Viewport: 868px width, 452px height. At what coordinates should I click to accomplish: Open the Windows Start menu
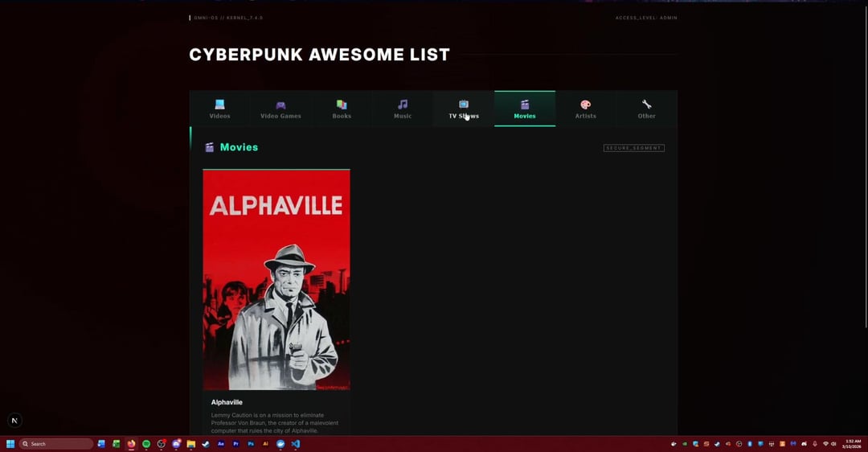[x=10, y=444]
